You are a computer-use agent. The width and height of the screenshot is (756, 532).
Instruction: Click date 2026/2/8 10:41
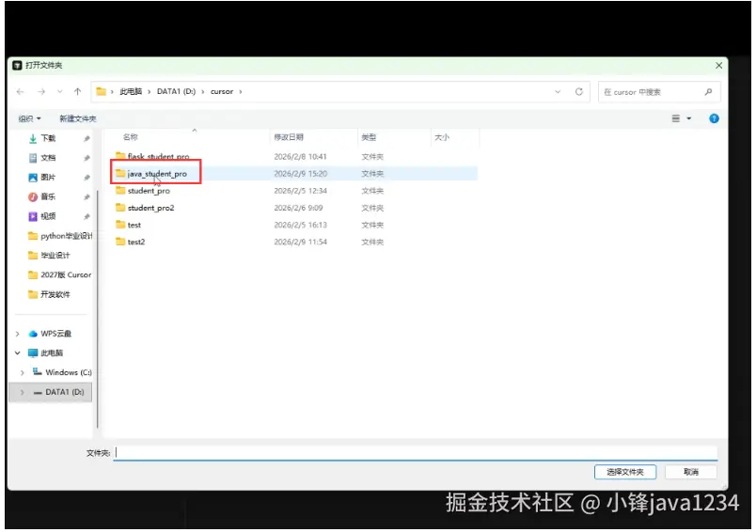point(300,157)
